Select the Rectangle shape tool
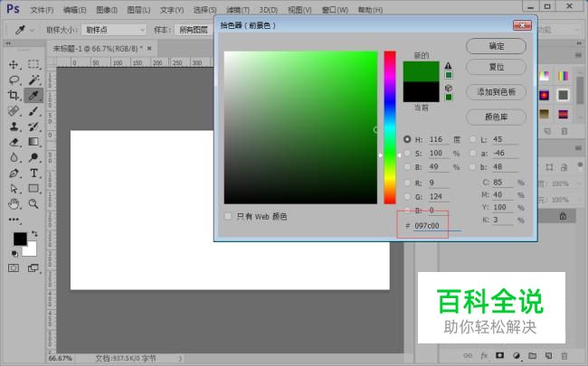This screenshot has height=366, width=588. click(33, 189)
